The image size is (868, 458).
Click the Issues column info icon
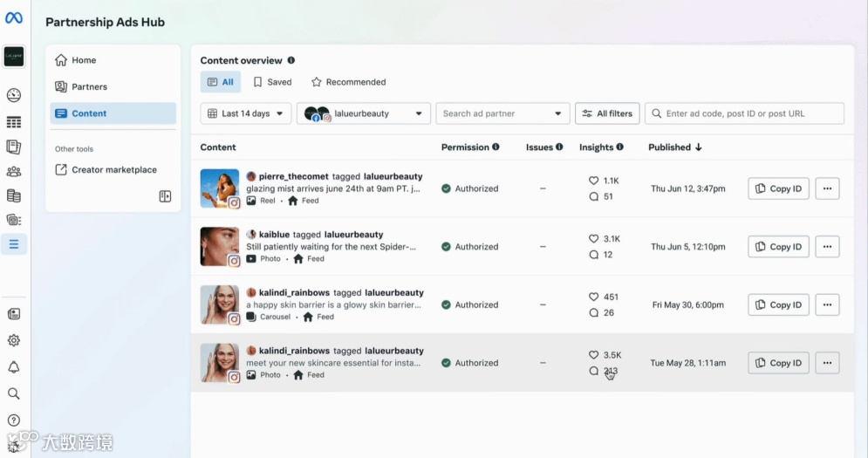pos(559,147)
